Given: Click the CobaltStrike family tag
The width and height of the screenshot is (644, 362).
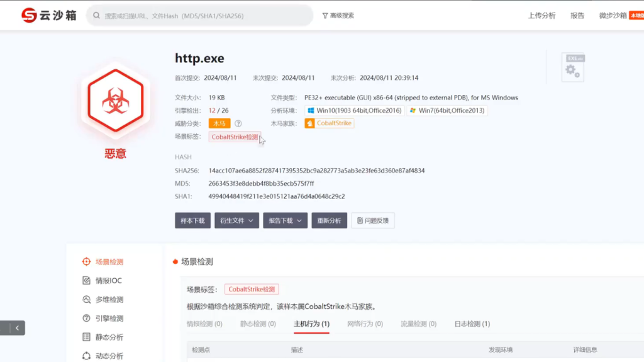Looking at the screenshot, I should pos(330,123).
